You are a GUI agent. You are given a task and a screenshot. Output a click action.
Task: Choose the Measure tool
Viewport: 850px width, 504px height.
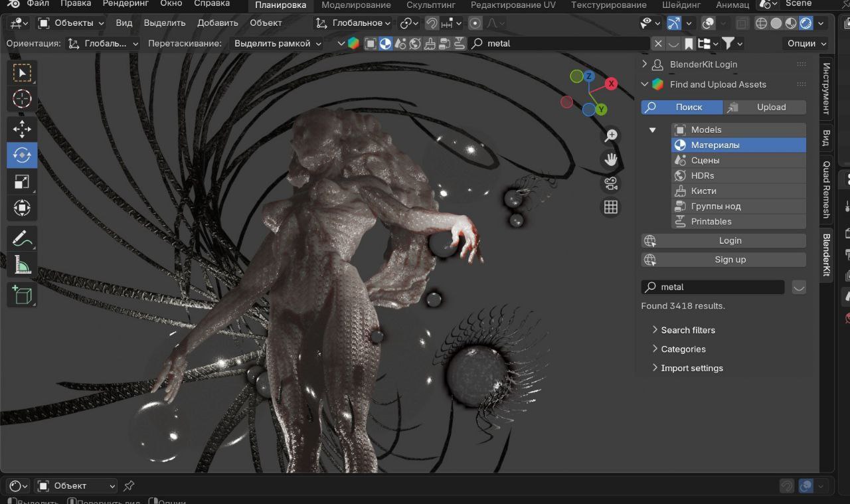22,265
